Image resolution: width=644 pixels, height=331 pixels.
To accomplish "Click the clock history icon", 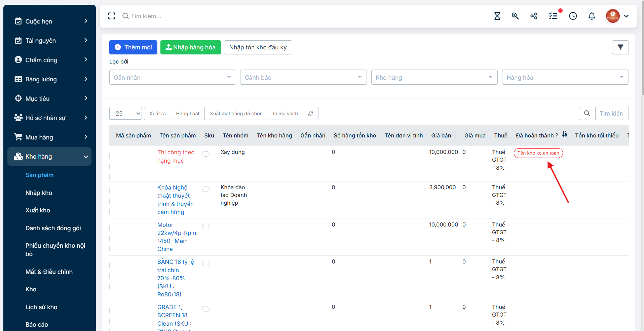I will click(x=573, y=16).
